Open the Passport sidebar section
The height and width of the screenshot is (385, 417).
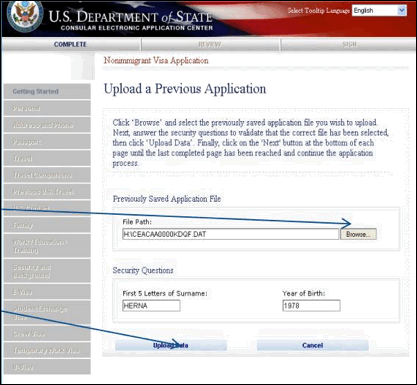(x=47, y=142)
